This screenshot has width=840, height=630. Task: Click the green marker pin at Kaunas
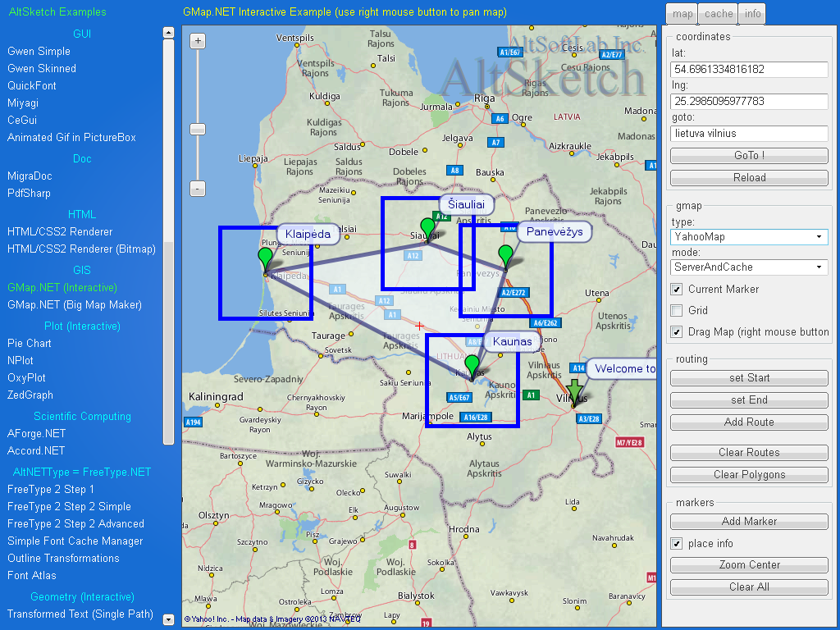472,365
